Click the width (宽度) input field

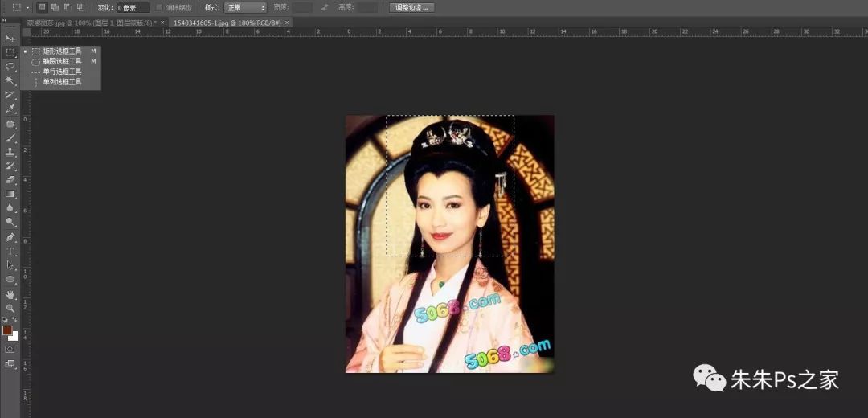click(301, 8)
